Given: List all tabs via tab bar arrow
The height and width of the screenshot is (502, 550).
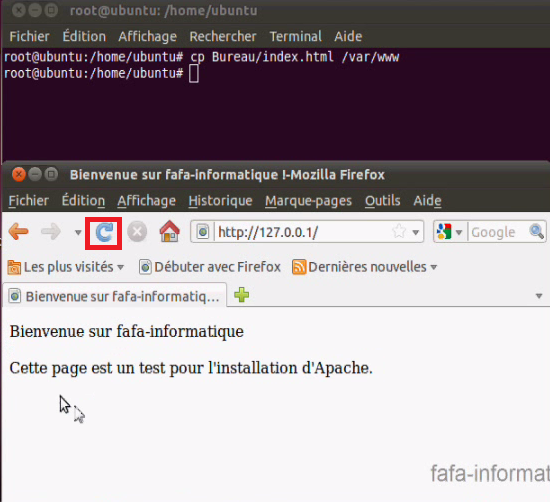Looking at the screenshot, I should pyautogui.click(x=539, y=296).
